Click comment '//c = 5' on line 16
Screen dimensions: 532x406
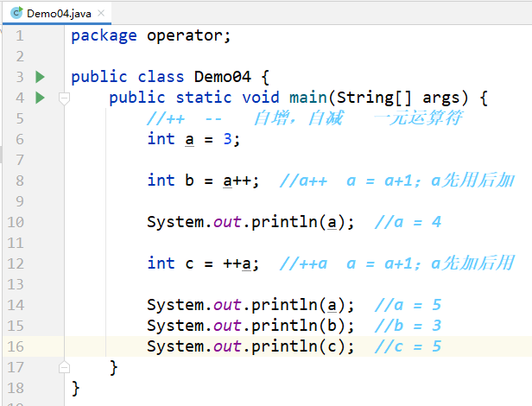408,346
